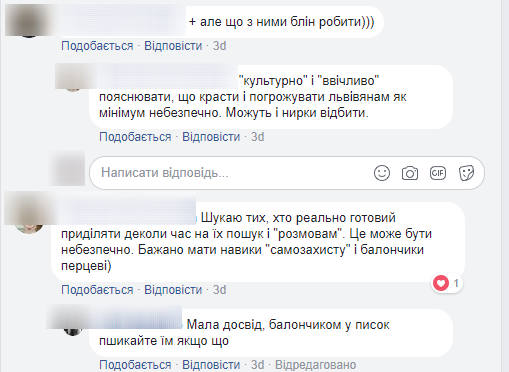The height and width of the screenshot is (372, 509).
Task: Click the heart reaction count badge
Action: (x=447, y=283)
